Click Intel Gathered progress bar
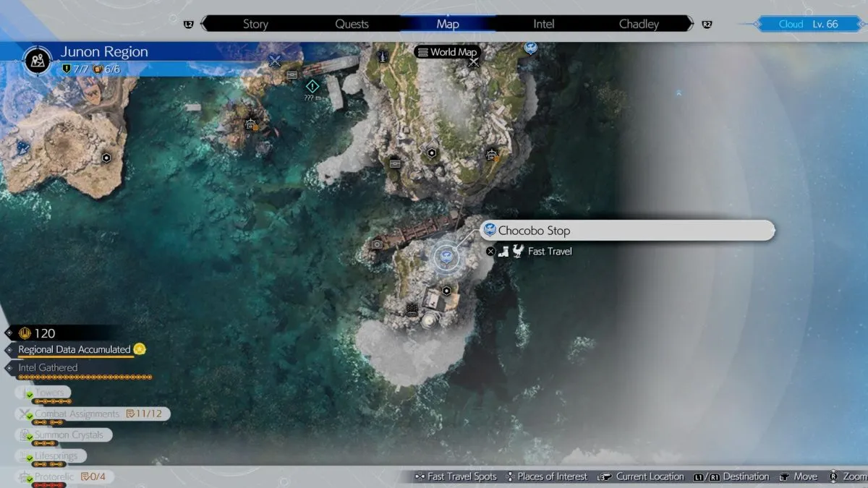 (x=85, y=377)
